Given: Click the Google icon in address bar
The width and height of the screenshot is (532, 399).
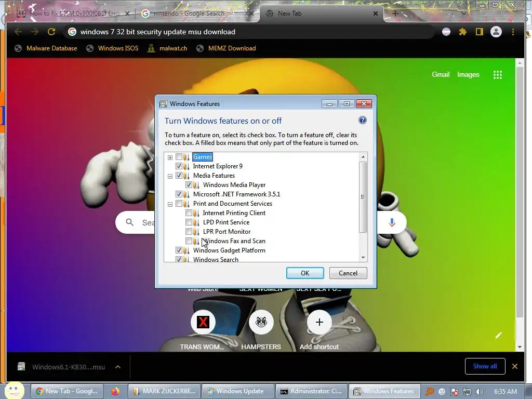Looking at the screenshot, I should 72,32.
